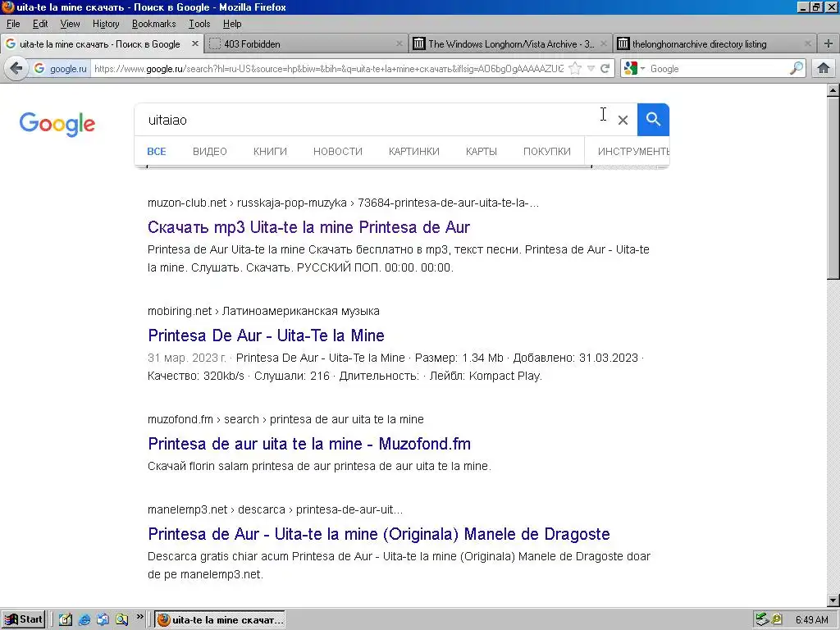840x630 pixels.
Task: Open the search engine selector dropdown
Action: coord(635,69)
